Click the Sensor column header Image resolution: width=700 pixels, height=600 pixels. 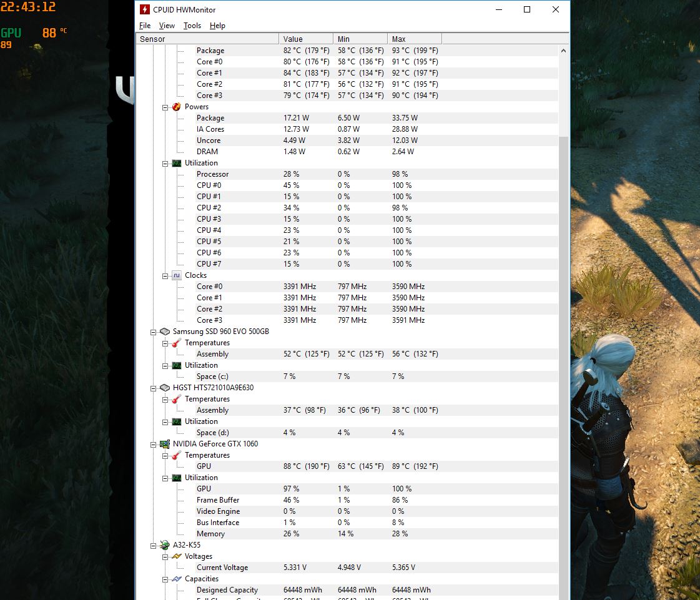click(207, 39)
